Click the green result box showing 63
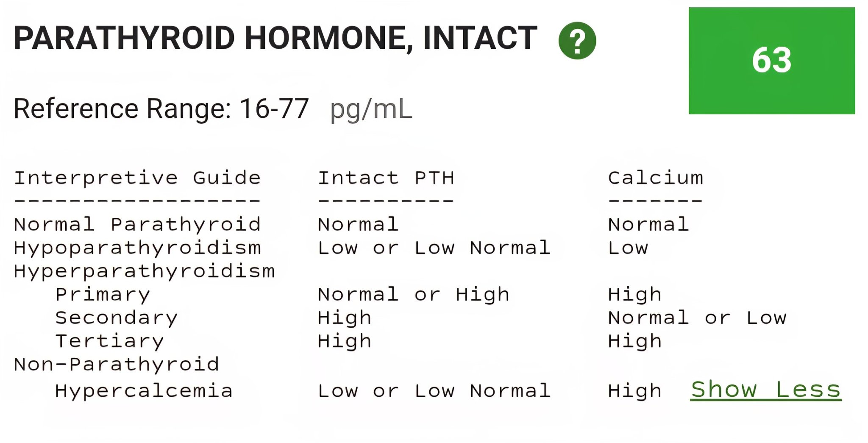868x443 pixels. point(772,61)
